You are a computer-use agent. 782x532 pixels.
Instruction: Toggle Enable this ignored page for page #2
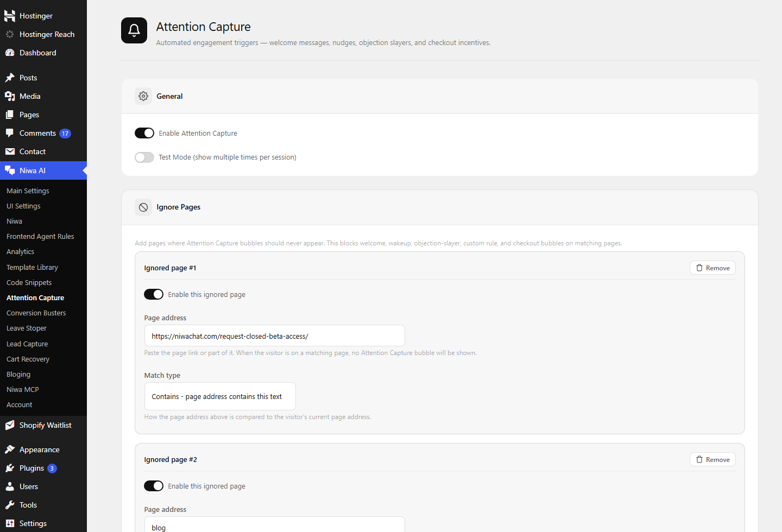154,486
